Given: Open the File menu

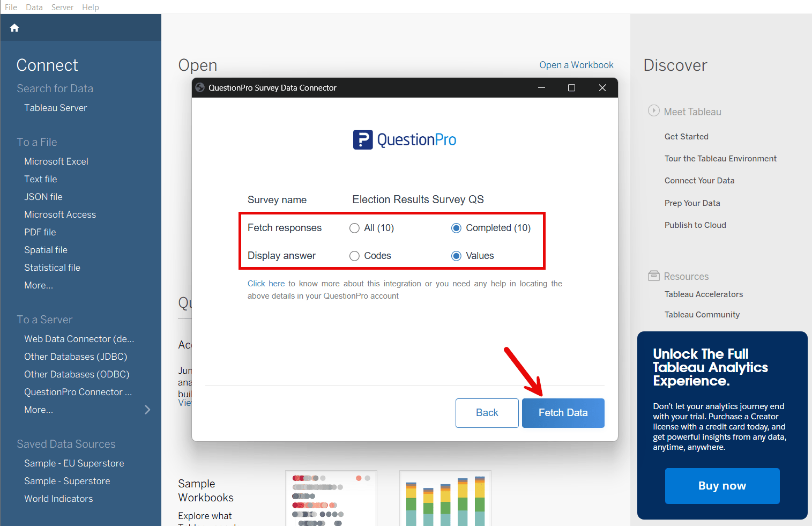Looking at the screenshot, I should pyautogui.click(x=11, y=7).
